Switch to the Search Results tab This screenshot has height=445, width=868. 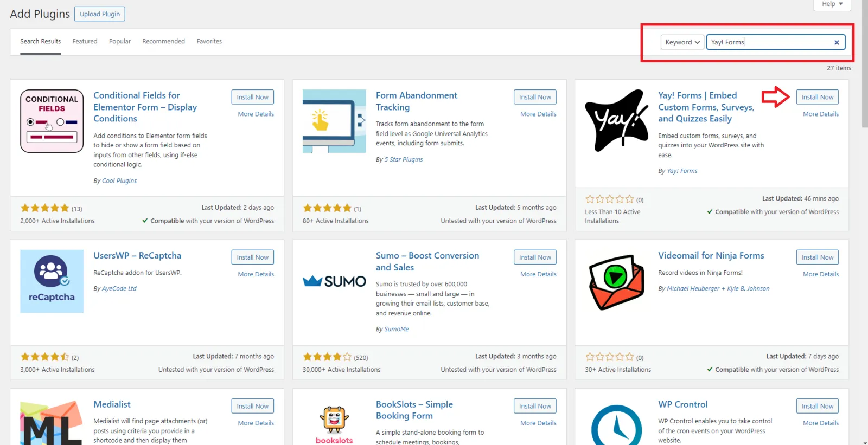41,41
